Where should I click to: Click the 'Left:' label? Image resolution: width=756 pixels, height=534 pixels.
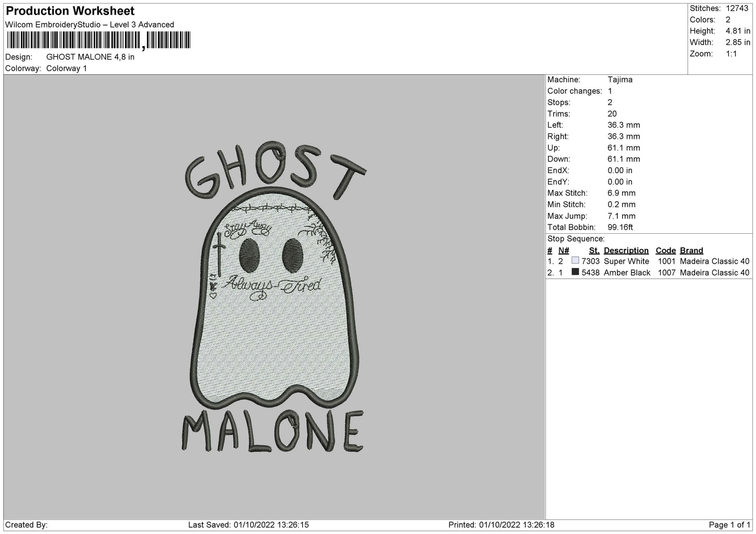tap(555, 125)
